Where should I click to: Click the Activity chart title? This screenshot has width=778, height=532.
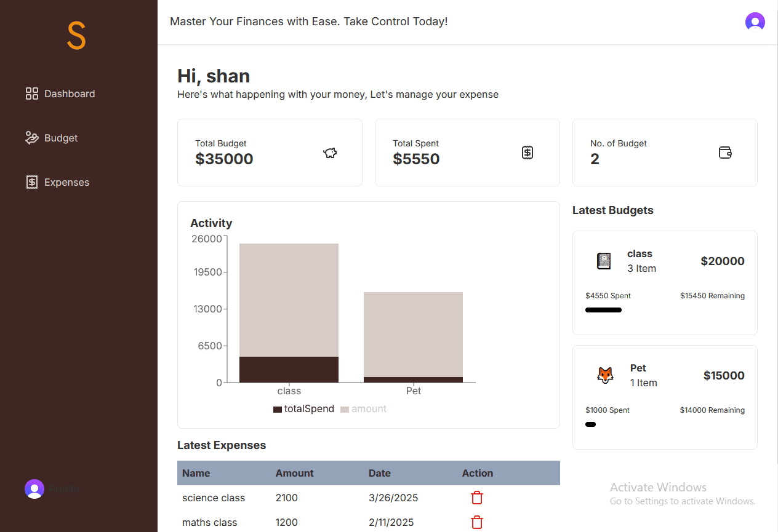pyautogui.click(x=211, y=223)
